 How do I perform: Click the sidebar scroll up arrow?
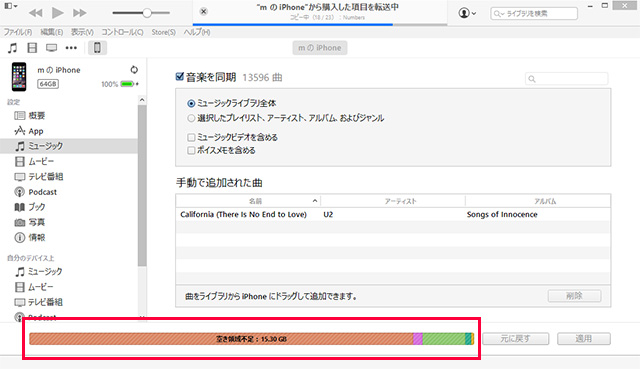(142, 100)
